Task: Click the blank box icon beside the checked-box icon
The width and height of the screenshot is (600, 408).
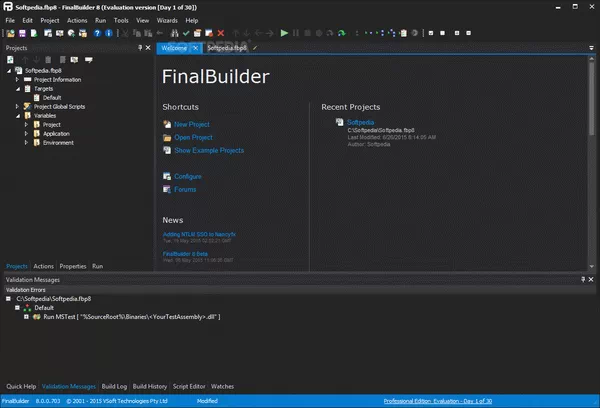Action: [x=443, y=33]
